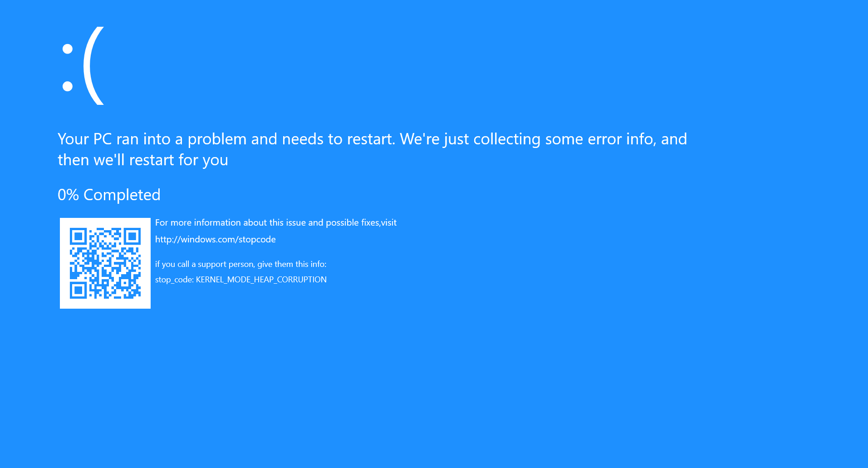Click the center of the QR code pattern
Image resolution: width=868 pixels, height=468 pixels.
(105, 262)
